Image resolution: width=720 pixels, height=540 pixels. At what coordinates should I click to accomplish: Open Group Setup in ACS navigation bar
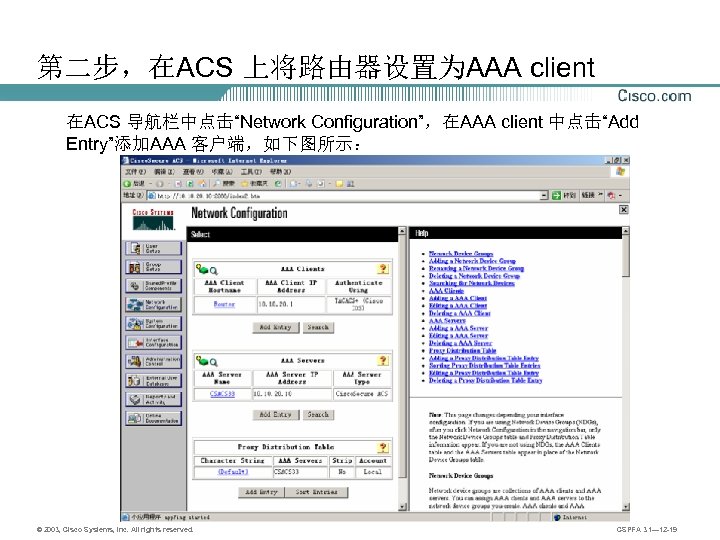pyautogui.click(x=153, y=267)
